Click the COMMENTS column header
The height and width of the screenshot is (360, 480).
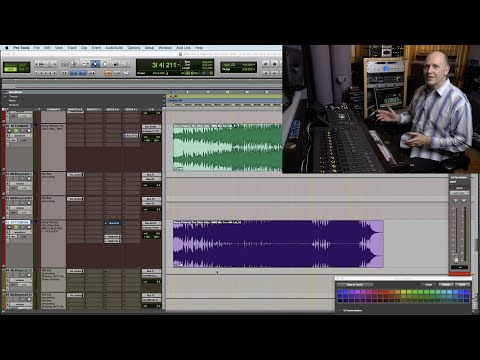(53, 109)
